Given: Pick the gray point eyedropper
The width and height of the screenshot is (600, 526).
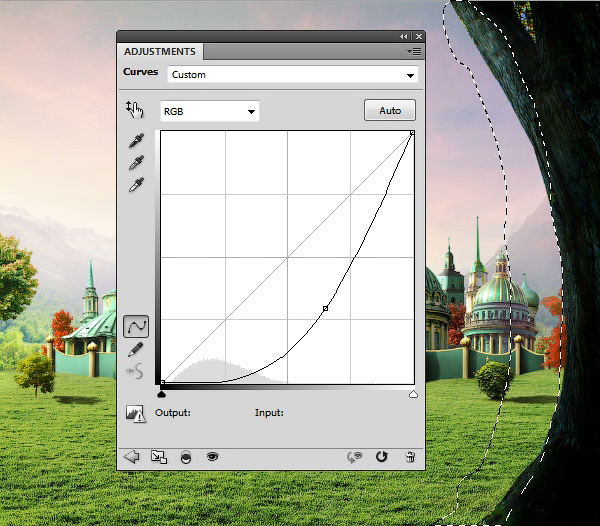Looking at the screenshot, I should click(x=136, y=163).
